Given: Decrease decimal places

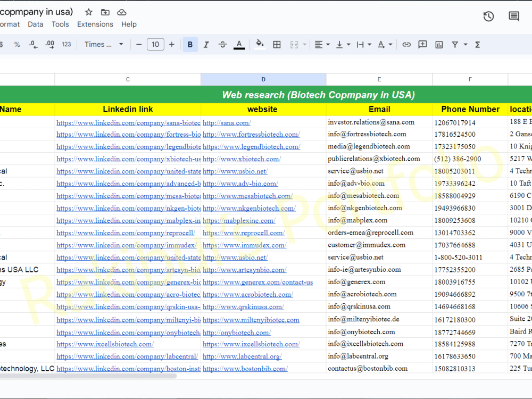Looking at the screenshot, I should coord(33,45).
